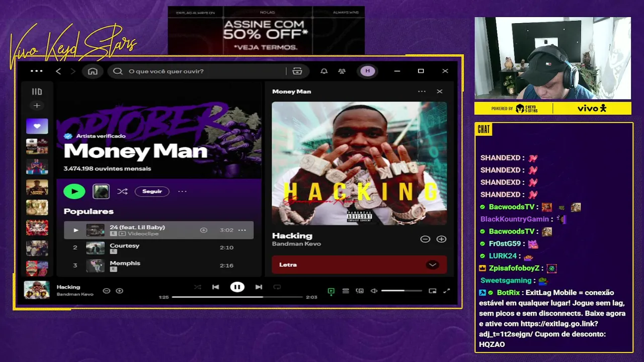Click the 'Populares' section heading
This screenshot has width=644, height=362.
point(89,211)
